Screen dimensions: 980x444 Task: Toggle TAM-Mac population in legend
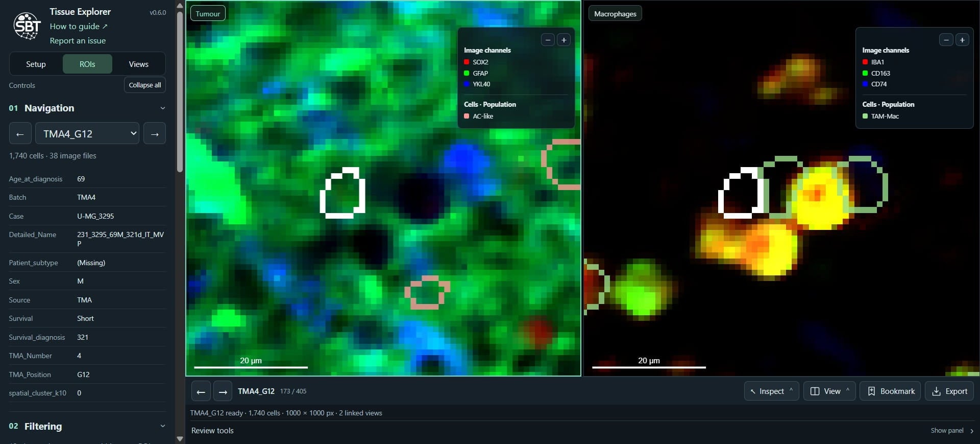pos(880,116)
